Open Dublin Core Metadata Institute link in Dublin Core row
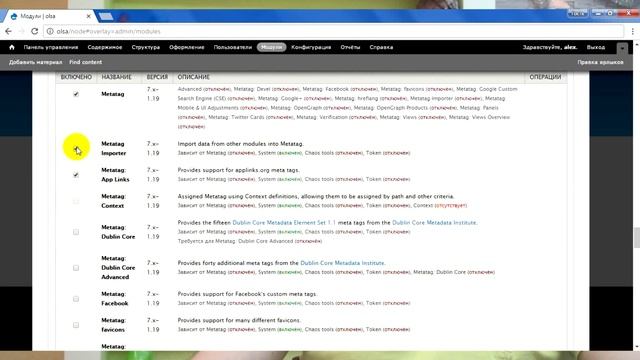This screenshot has height=360, width=640. (x=434, y=222)
